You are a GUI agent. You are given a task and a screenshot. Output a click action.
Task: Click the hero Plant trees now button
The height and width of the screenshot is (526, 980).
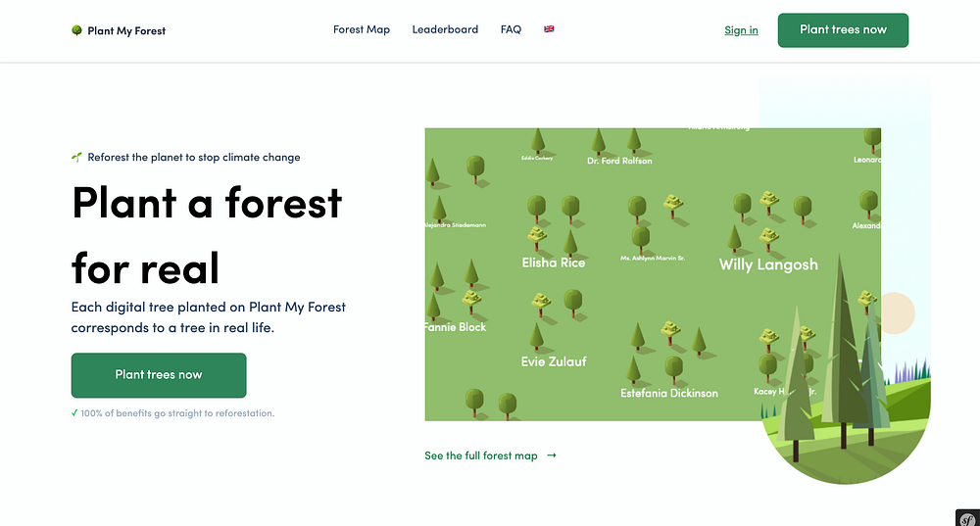point(159,375)
